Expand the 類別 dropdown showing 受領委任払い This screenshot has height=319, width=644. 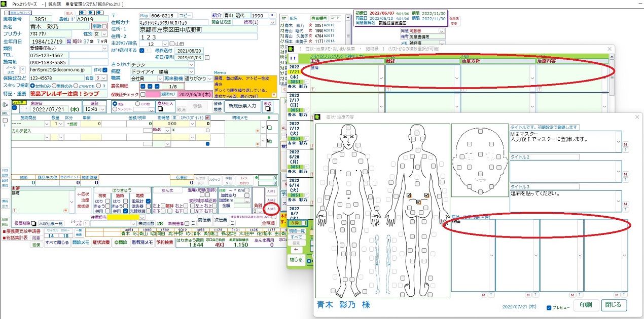(104, 49)
